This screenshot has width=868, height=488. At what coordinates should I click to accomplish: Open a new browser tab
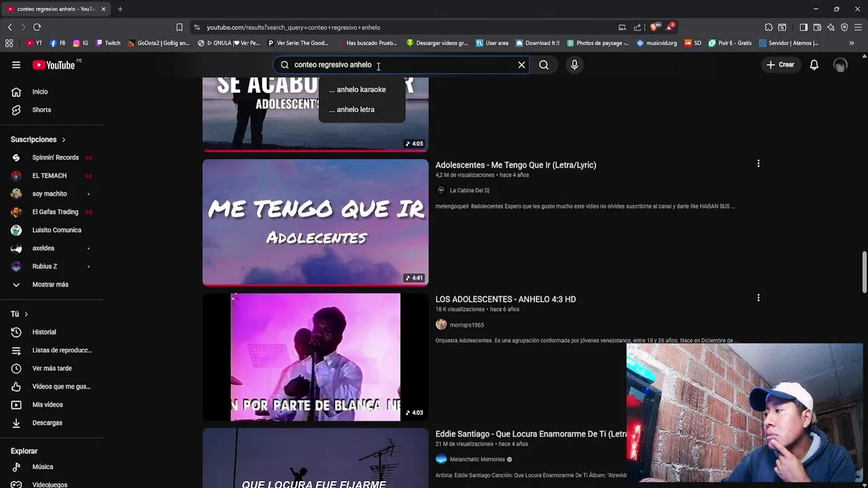click(x=120, y=9)
